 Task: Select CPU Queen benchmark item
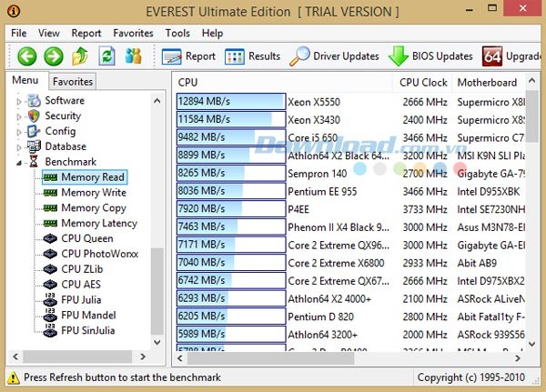point(86,238)
